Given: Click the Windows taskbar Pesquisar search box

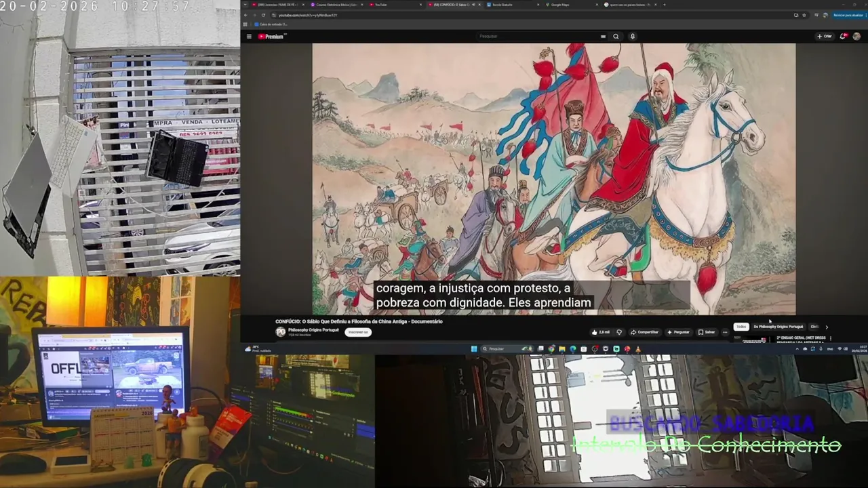Looking at the screenshot, I should coord(506,349).
